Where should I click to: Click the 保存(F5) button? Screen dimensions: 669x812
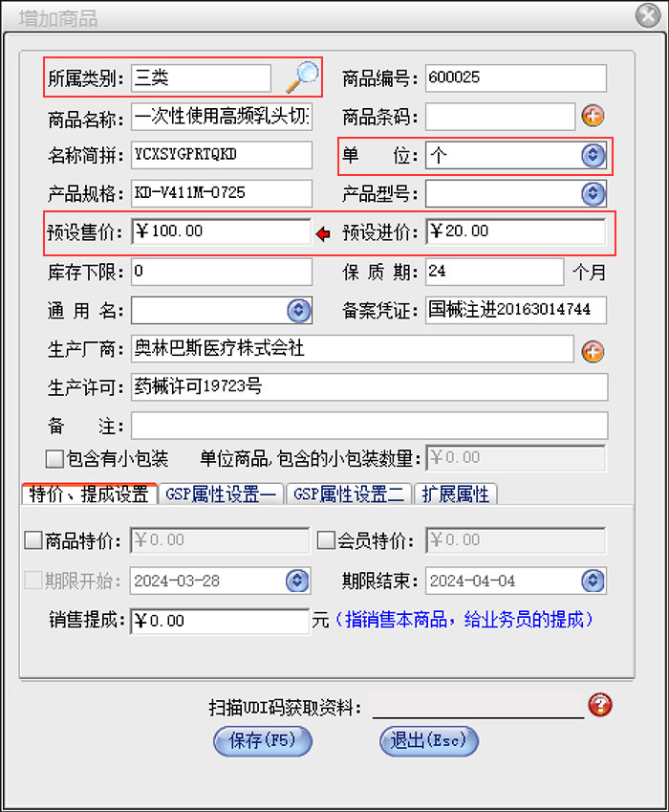point(263,740)
